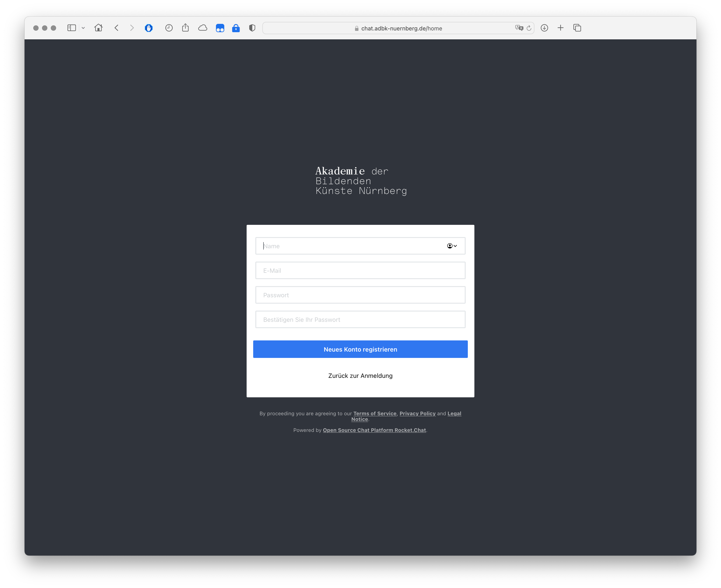Open a new tab with plus icon
The width and height of the screenshot is (721, 588).
[x=561, y=28]
